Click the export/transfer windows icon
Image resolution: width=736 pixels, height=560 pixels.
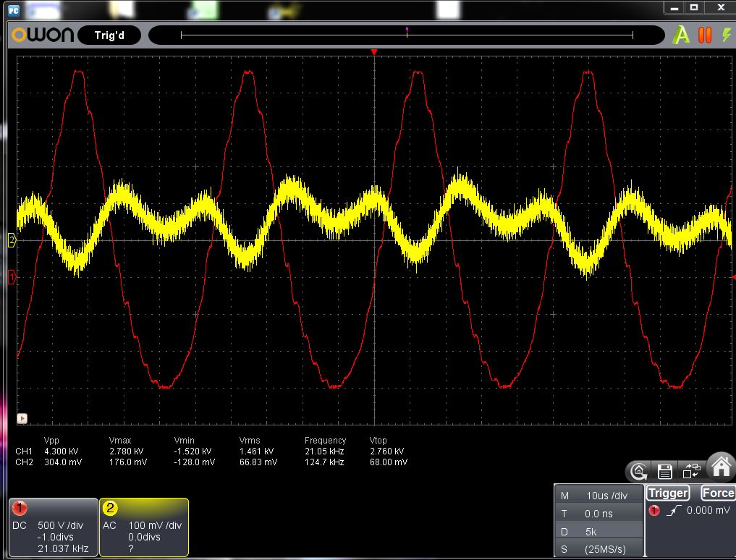coord(691,470)
